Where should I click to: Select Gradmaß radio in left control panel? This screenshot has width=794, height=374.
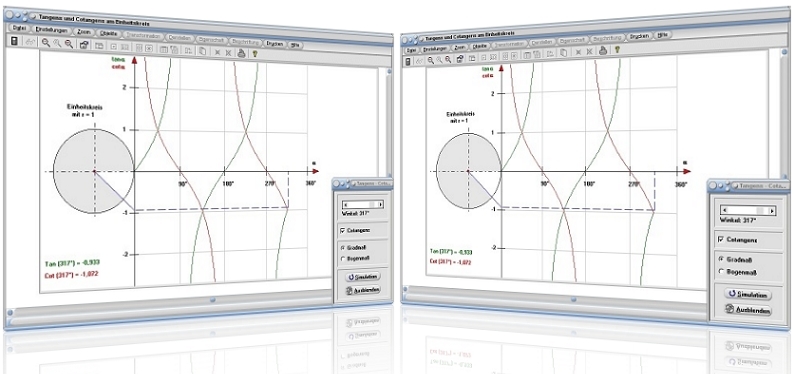pos(343,247)
